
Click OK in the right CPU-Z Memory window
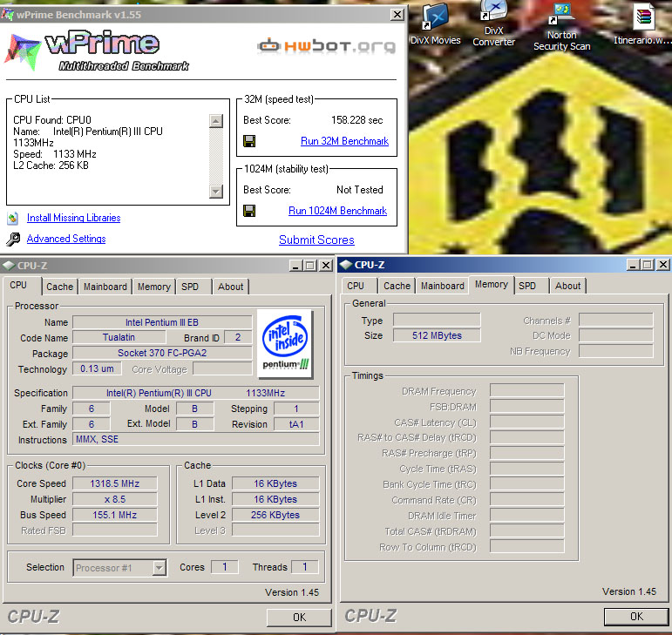[636, 616]
